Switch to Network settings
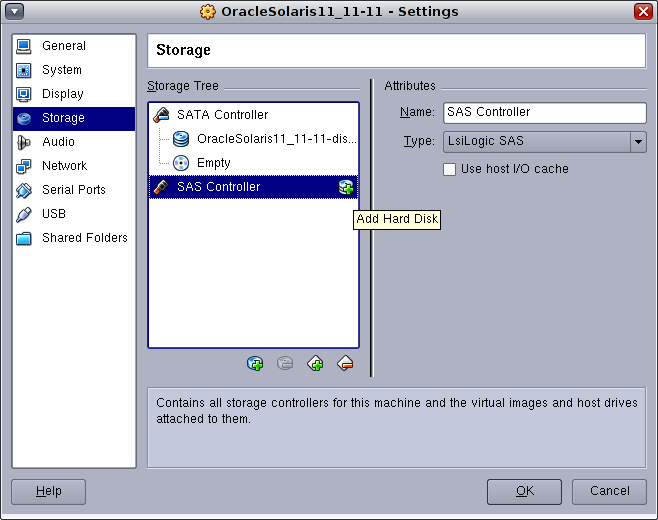This screenshot has height=520, width=658. (x=64, y=166)
